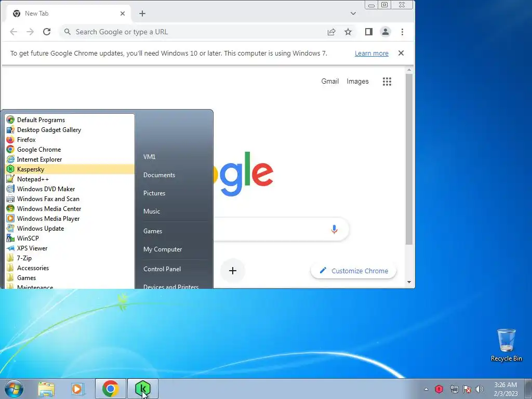
Task: Open Action Center flag icon
Action: click(467, 389)
